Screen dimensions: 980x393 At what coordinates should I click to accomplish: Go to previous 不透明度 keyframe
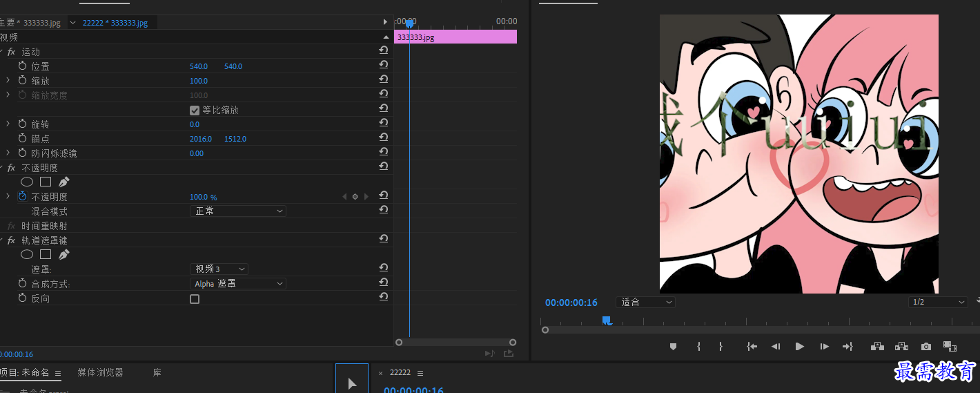click(344, 197)
